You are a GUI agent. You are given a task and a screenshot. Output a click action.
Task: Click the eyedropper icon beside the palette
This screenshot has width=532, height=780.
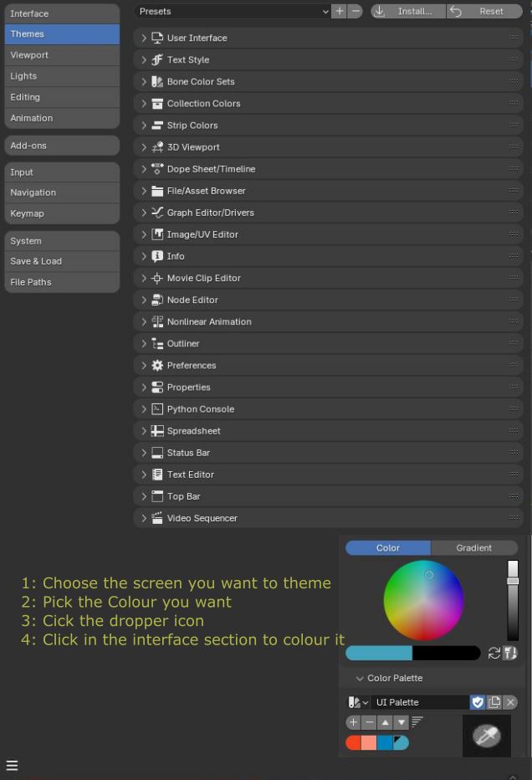[x=487, y=736]
